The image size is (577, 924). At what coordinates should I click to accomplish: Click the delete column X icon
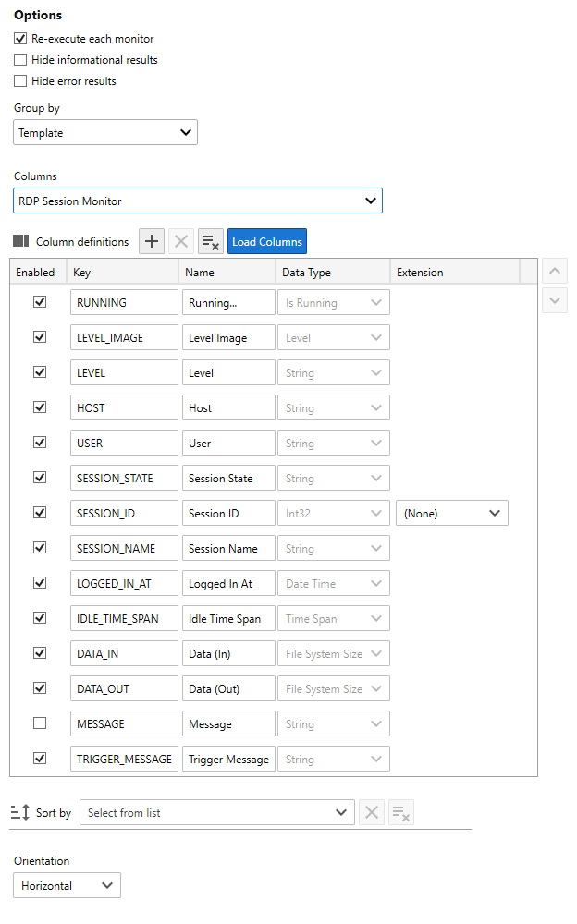[181, 242]
